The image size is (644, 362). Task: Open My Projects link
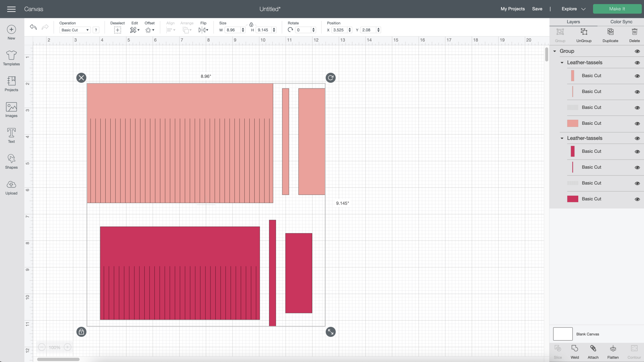[513, 9]
